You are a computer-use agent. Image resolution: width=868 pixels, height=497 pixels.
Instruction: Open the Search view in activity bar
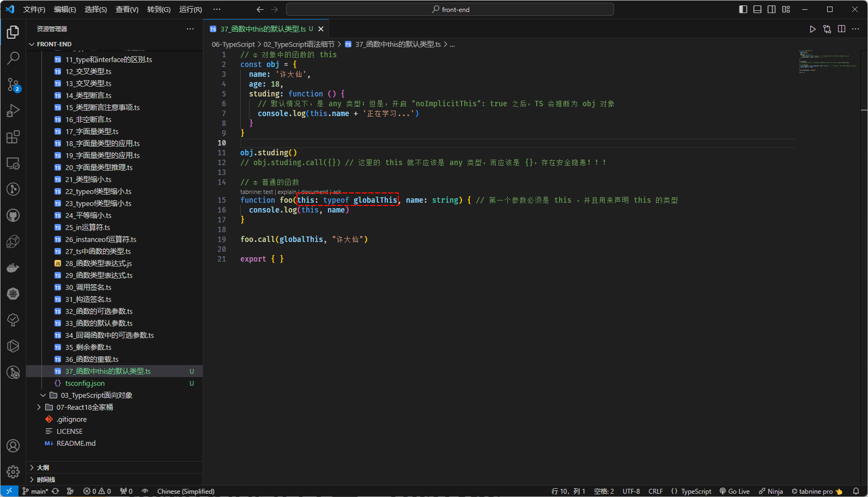pyautogui.click(x=13, y=58)
